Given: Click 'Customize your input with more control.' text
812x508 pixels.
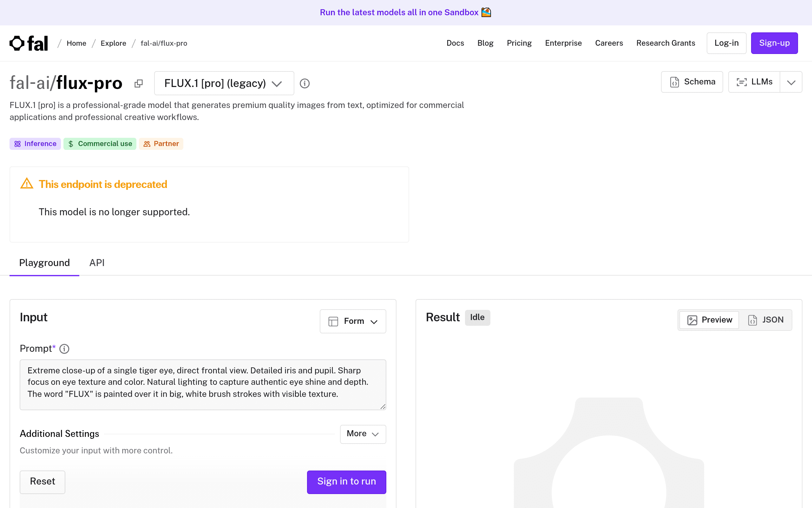Looking at the screenshot, I should coord(96,451).
